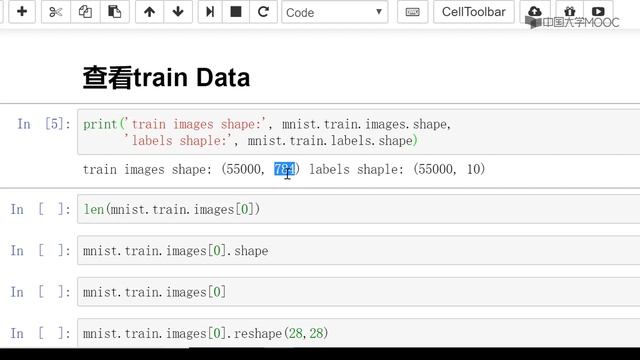The height and width of the screenshot is (360, 640).
Task: Move selected cell down arrow
Action: [x=178, y=12]
